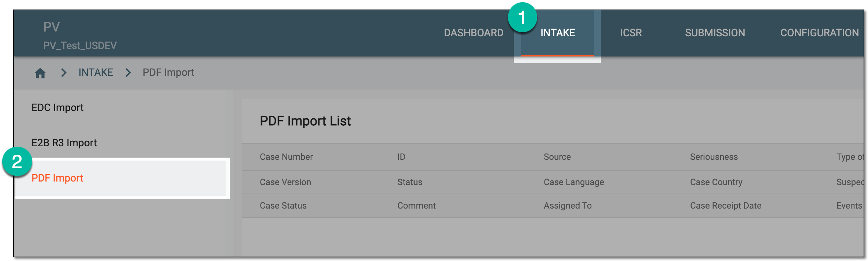Viewport: 868px width, 261px height.
Task: Select EDC Import in the sidebar
Action: [x=57, y=108]
